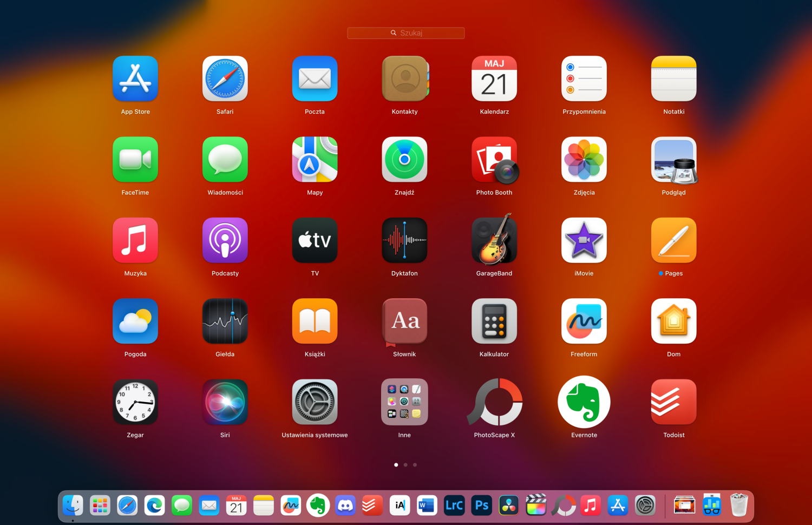Open the Pages app
Viewport: 812px width, 525px height.
pyautogui.click(x=673, y=240)
